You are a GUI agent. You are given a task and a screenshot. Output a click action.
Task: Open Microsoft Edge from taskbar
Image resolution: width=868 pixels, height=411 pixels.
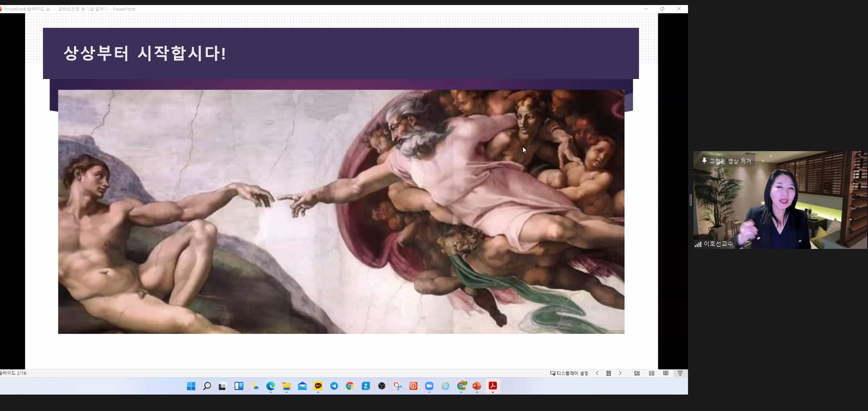pyautogui.click(x=270, y=386)
